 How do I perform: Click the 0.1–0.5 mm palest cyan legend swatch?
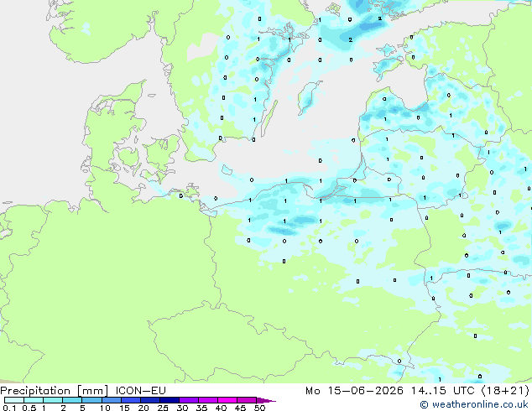pyautogui.click(x=14, y=400)
